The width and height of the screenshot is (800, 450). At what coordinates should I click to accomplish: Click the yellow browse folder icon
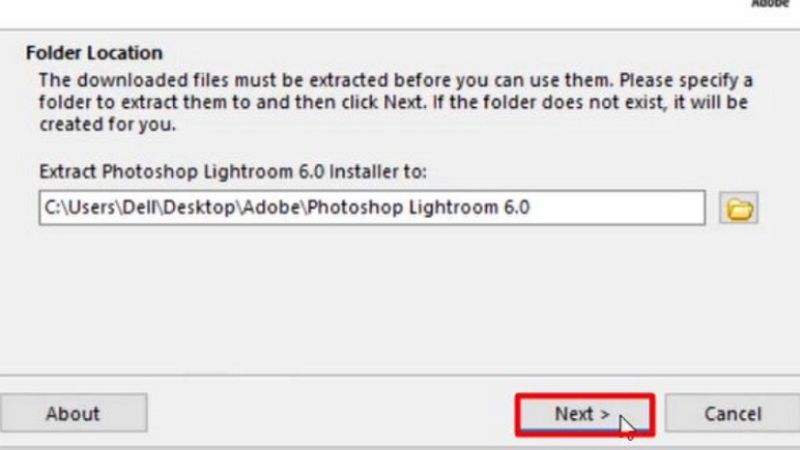point(739,208)
